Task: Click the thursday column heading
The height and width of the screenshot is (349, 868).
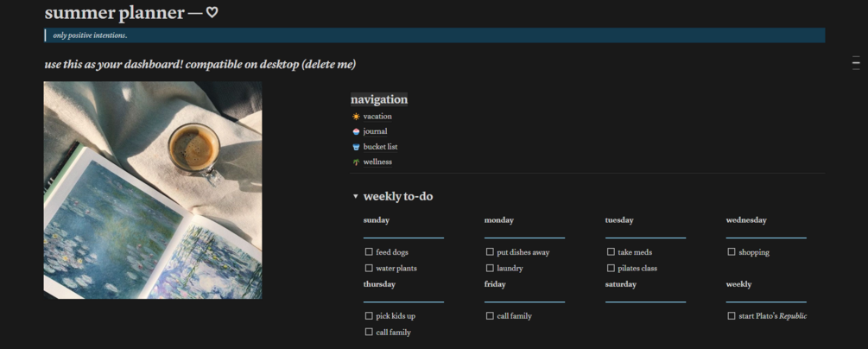Action: (x=379, y=284)
